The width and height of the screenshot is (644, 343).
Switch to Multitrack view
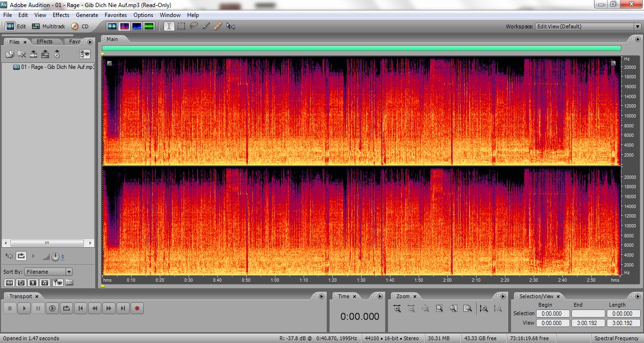(x=49, y=26)
